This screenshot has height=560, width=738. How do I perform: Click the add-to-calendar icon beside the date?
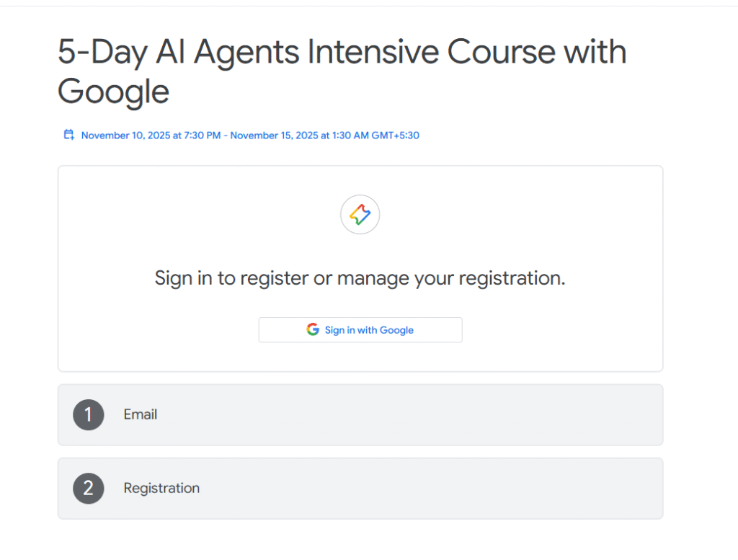click(x=69, y=135)
